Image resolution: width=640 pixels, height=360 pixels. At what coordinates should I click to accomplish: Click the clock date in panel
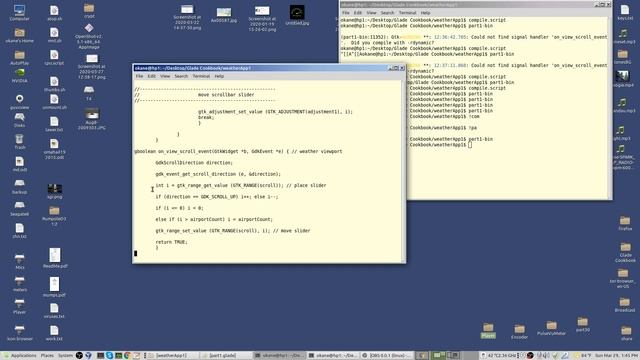click(617, 356)
